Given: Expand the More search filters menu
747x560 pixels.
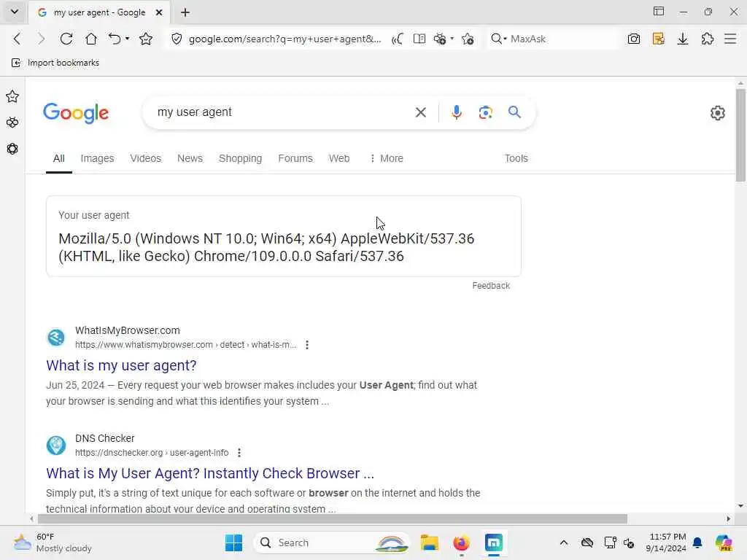Looking at the screenshot, I should [x=387, y=158].
